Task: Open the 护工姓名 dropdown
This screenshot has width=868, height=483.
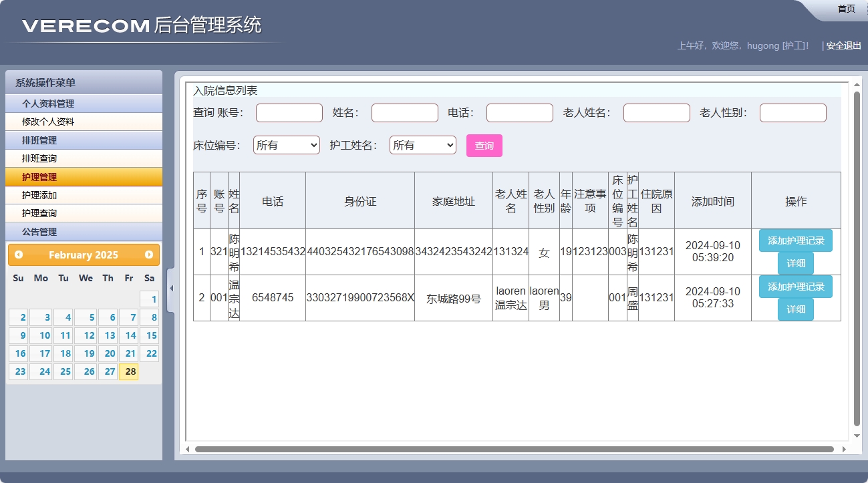Action: tap(422, 144)
